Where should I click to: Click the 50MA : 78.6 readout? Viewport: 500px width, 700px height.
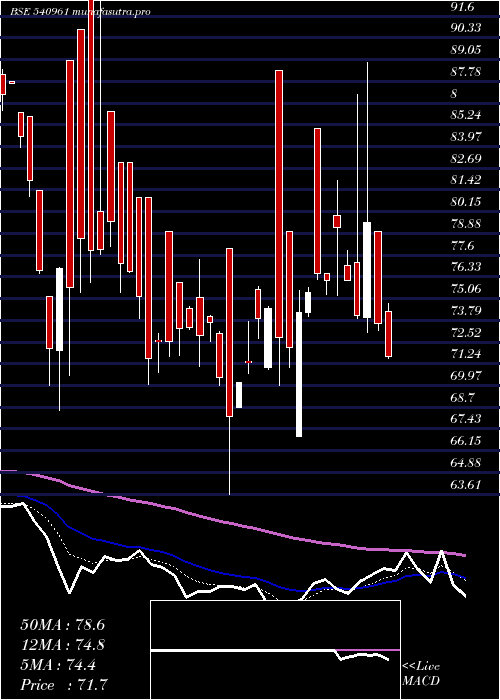(x=62, y=625)
